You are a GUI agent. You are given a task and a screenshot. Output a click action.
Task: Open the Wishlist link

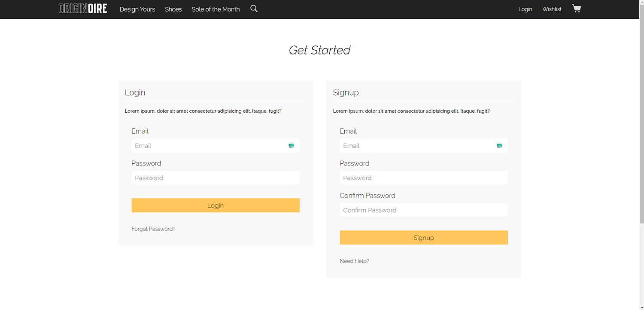552,9
